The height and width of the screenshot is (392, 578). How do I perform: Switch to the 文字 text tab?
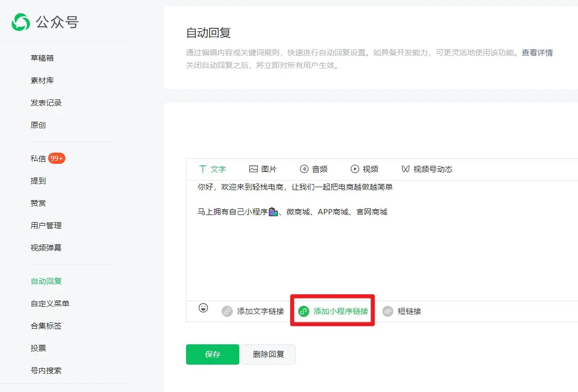[x=212, y=169]
